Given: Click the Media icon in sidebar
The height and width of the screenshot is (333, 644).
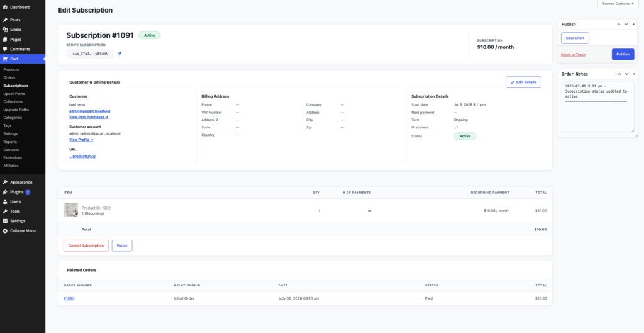Looking at the screenshot, I should pyautogui.click(x=5, y=30).
